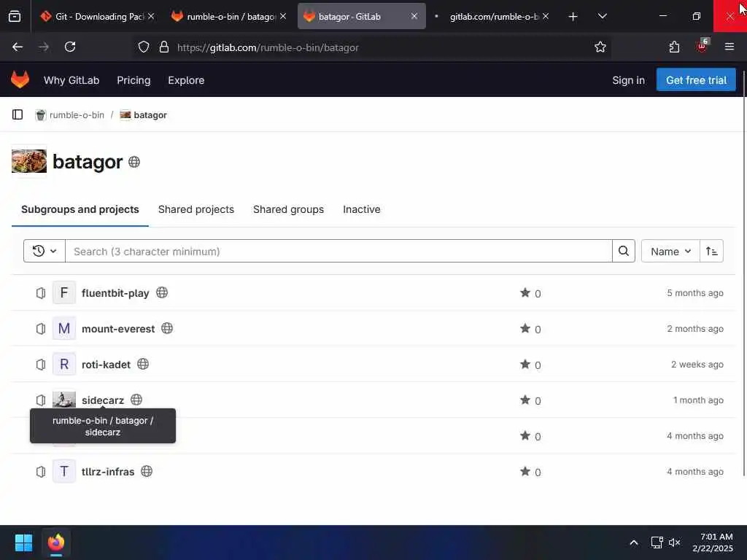Click the batagor breadcrumb link
The height and width of the screenshot is (560, 747).
click(x=150, y=114)
